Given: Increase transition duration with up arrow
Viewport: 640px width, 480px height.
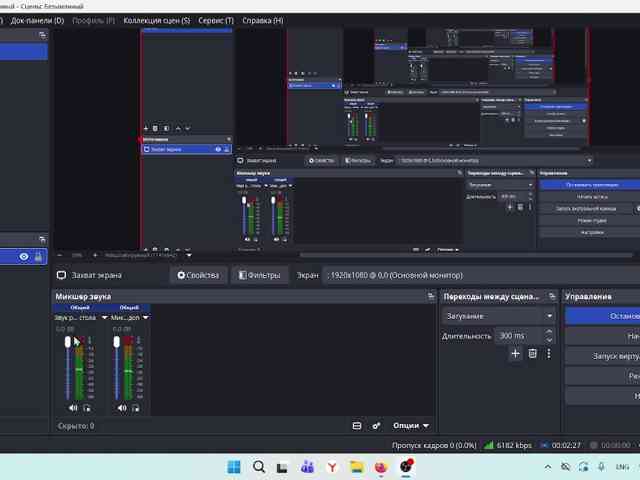Looking at the screenshot, I should 549,332.
